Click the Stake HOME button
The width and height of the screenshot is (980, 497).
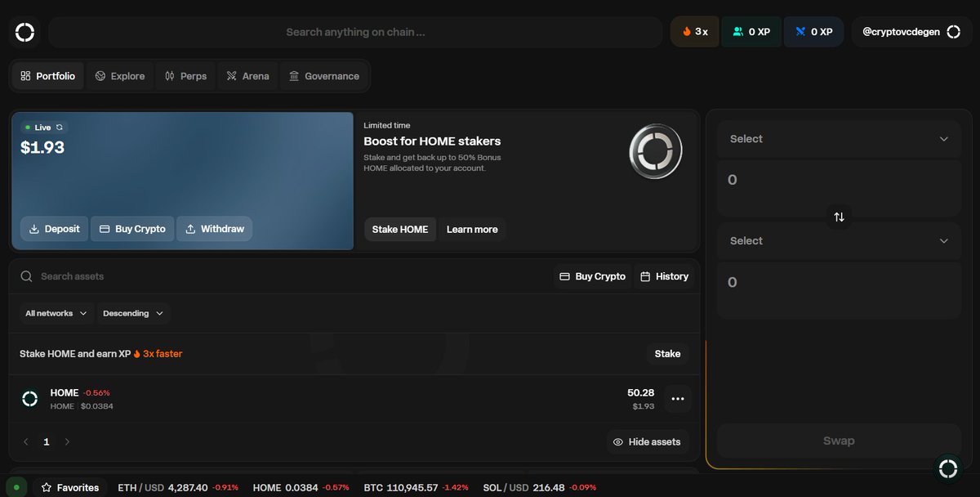(399, 229)
